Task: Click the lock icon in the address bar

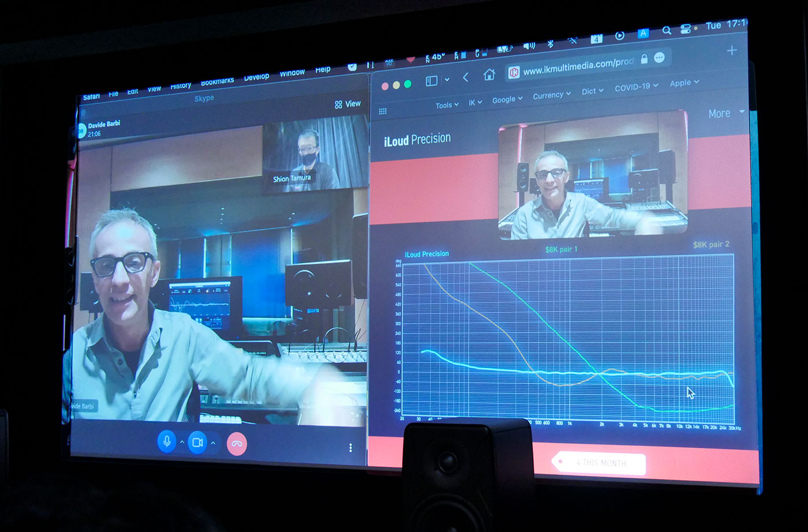Action: pos(644,59)
